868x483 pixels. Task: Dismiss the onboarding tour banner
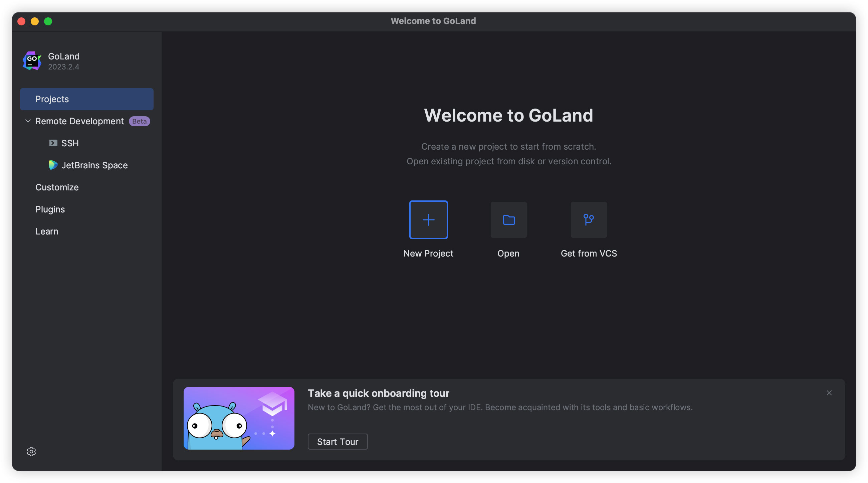(x=829, y=393)
